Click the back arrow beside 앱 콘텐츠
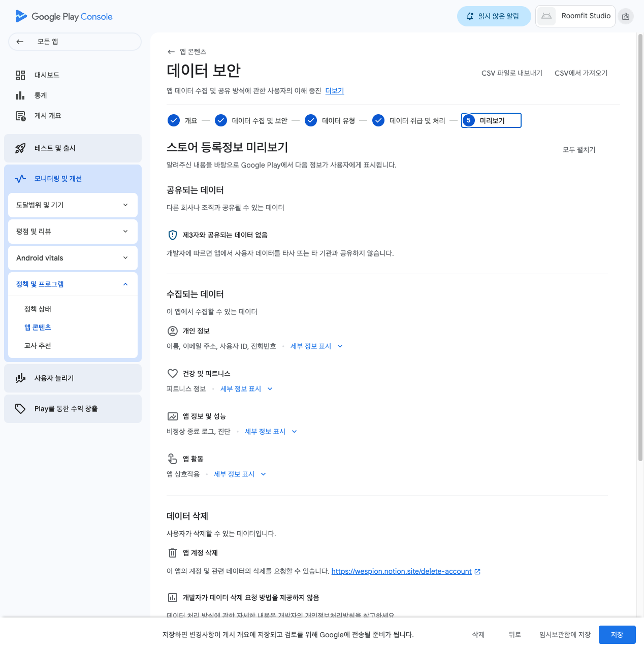This screenshot has height=652, width=644. pos(171,52)
